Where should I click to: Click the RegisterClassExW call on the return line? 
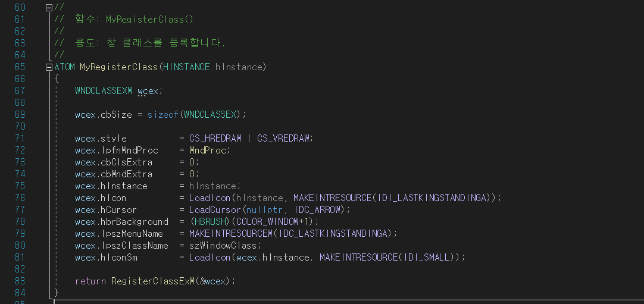click(153, 281)
